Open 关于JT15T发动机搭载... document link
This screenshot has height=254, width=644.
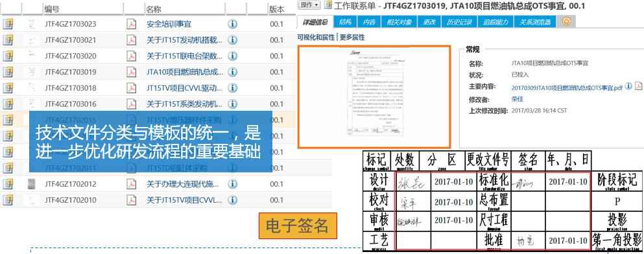click(184, 40)
